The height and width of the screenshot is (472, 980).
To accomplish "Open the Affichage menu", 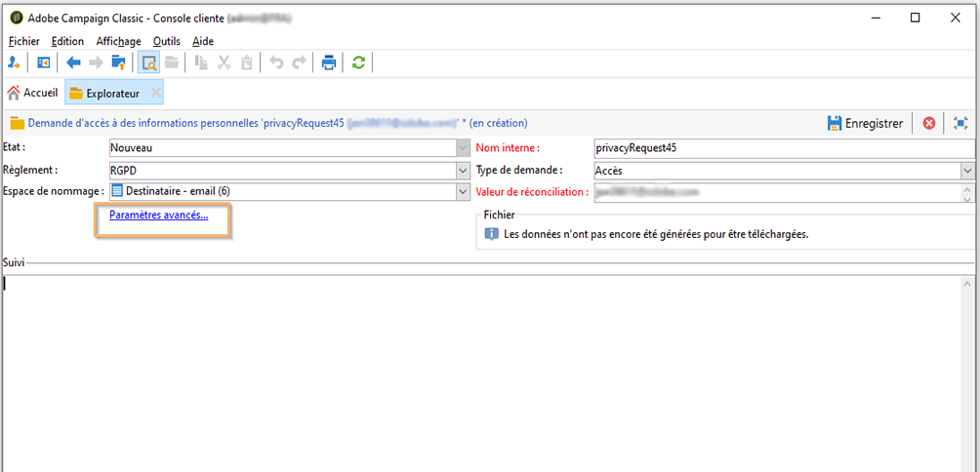I will [x=118, y=41].
